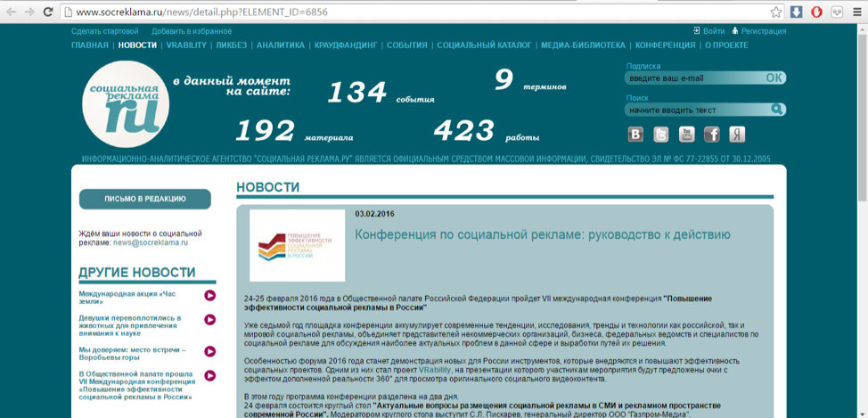868x418 pixels.
Task: Focus the e-mail subscription input field
Action: click(694, 78)
